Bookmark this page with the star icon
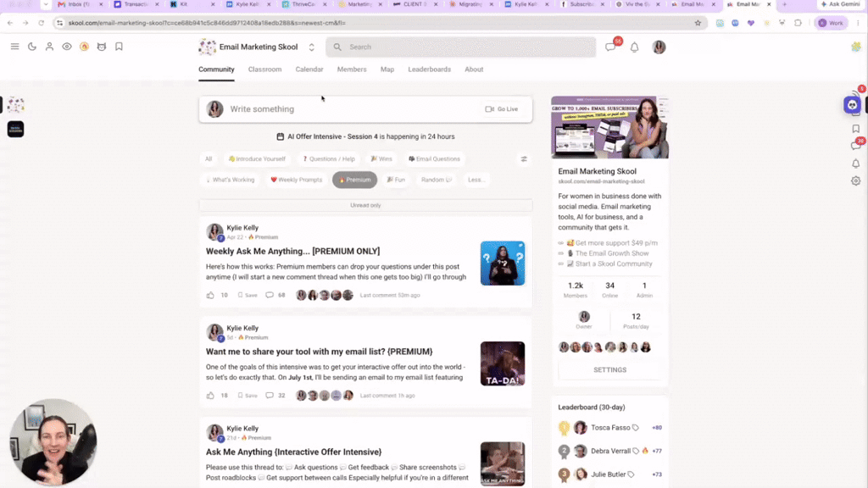The height and width of the screenshot is (488, 868). 698,23
